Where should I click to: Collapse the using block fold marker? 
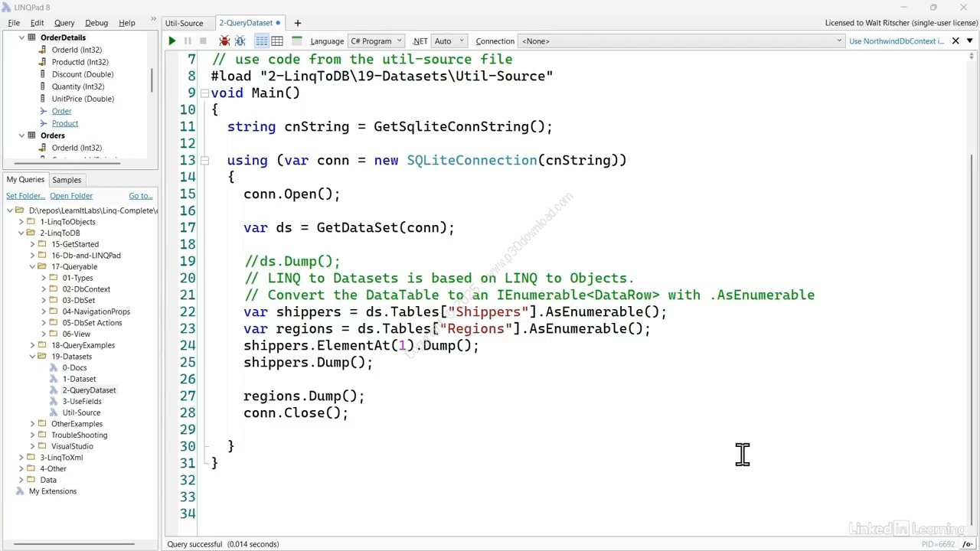click(204, 161)
